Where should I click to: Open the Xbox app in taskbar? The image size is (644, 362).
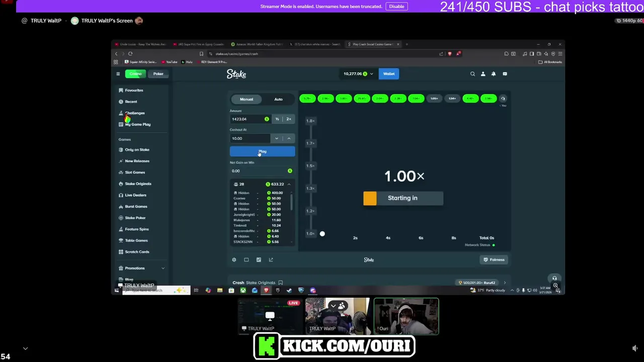[x=243, y=290]
